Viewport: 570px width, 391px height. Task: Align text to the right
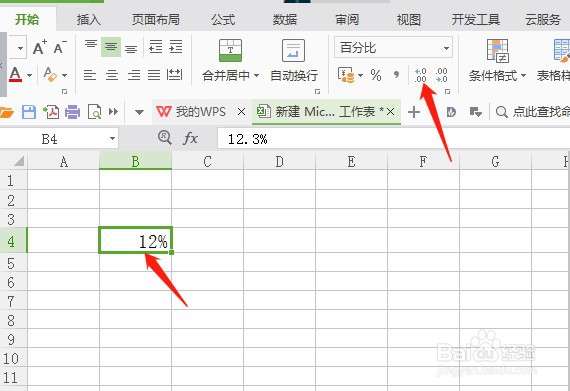(133, 75)
